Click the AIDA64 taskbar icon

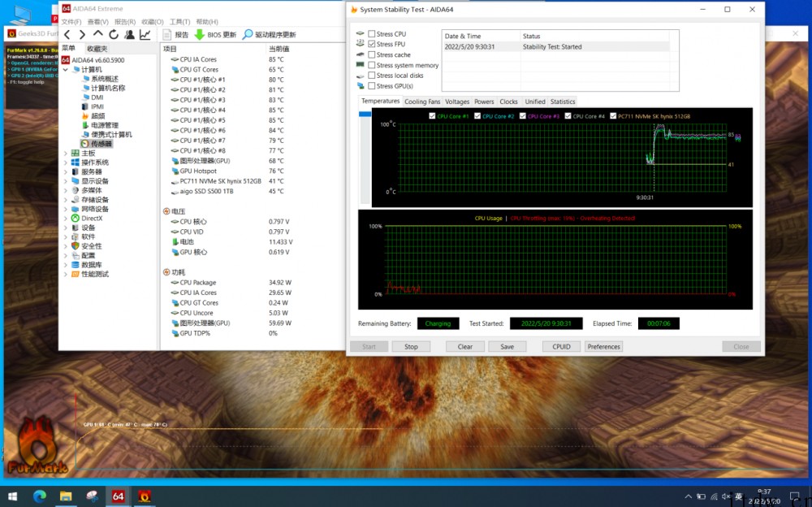coord(118,496)
